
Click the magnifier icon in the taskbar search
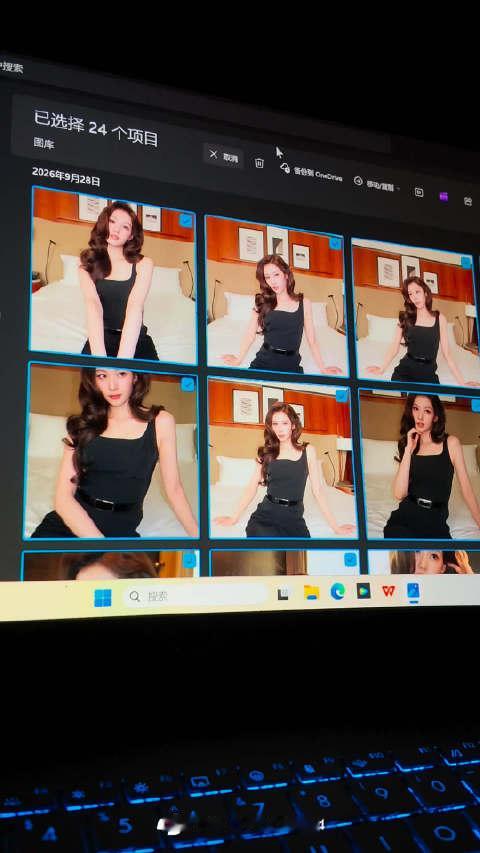[134, 597]
